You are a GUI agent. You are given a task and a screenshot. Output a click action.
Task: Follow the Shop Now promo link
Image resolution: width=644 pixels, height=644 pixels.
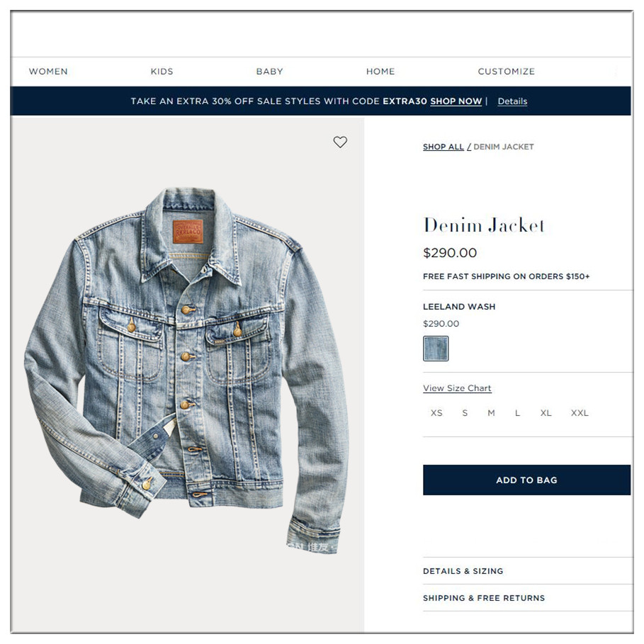click(456, 101)
